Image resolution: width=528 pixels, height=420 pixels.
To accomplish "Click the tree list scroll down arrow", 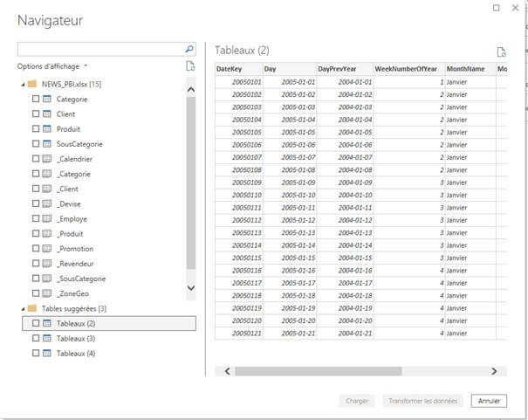I will (x=191, y=288).
